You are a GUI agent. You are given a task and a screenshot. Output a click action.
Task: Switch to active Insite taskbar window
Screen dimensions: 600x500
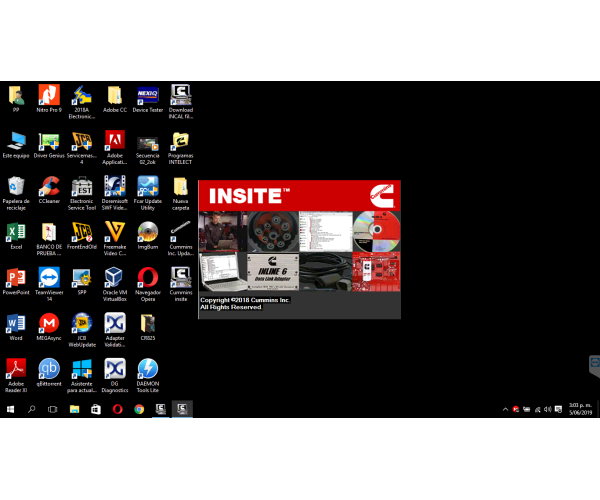[x=182, y=409]
